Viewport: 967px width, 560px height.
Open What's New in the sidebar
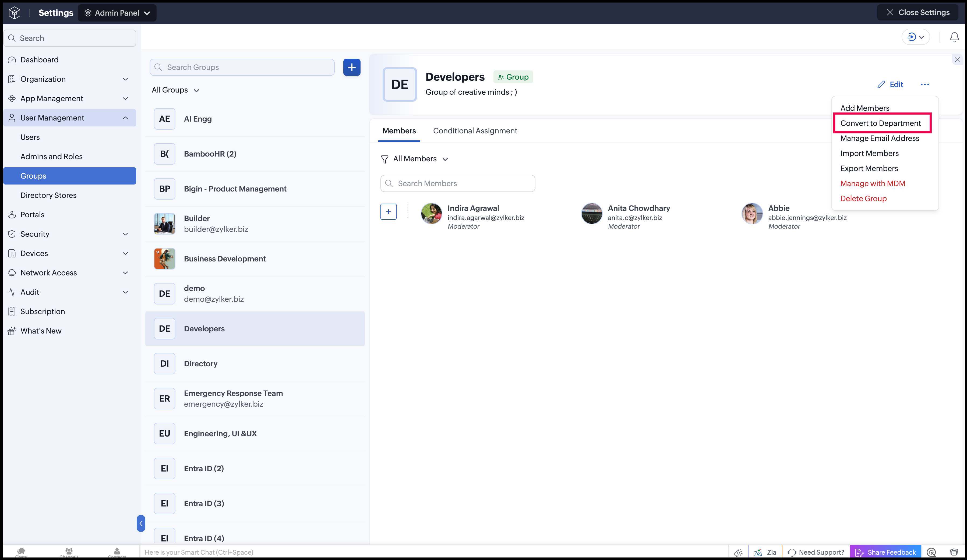tap(70, 331)
